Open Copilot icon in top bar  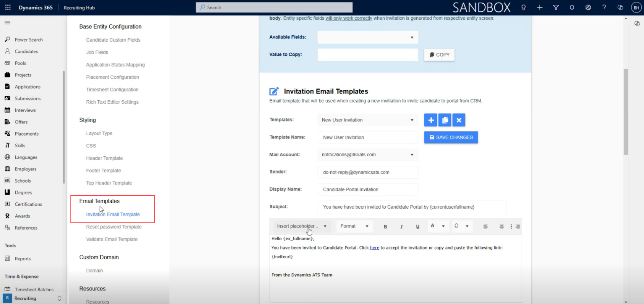point(620,7)
